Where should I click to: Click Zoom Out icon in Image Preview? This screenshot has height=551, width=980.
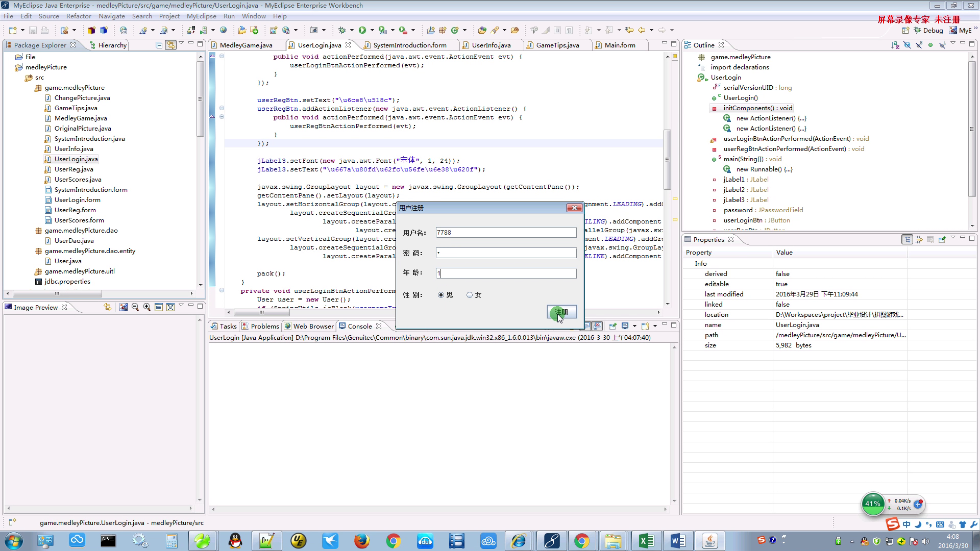click(x=135, y=307)
